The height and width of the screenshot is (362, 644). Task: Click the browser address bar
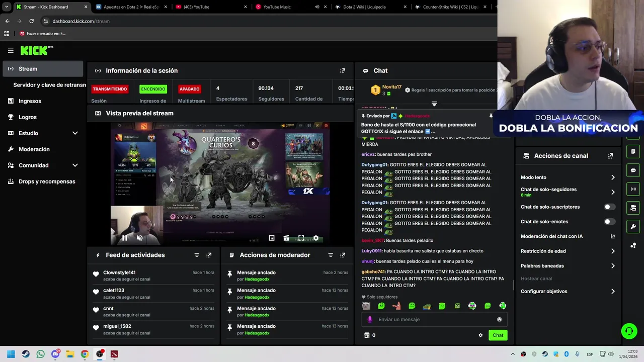click(x=267, y=21)
